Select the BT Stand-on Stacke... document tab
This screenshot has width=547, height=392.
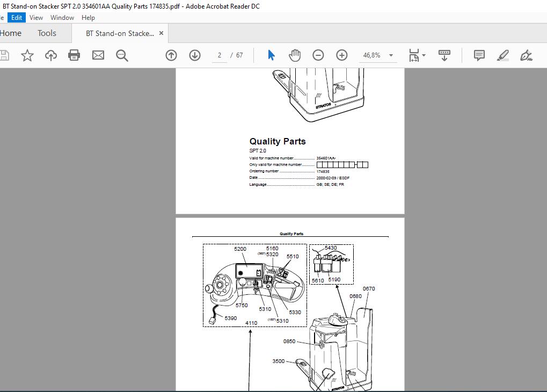pyautogui.click(x=120, y=33)
